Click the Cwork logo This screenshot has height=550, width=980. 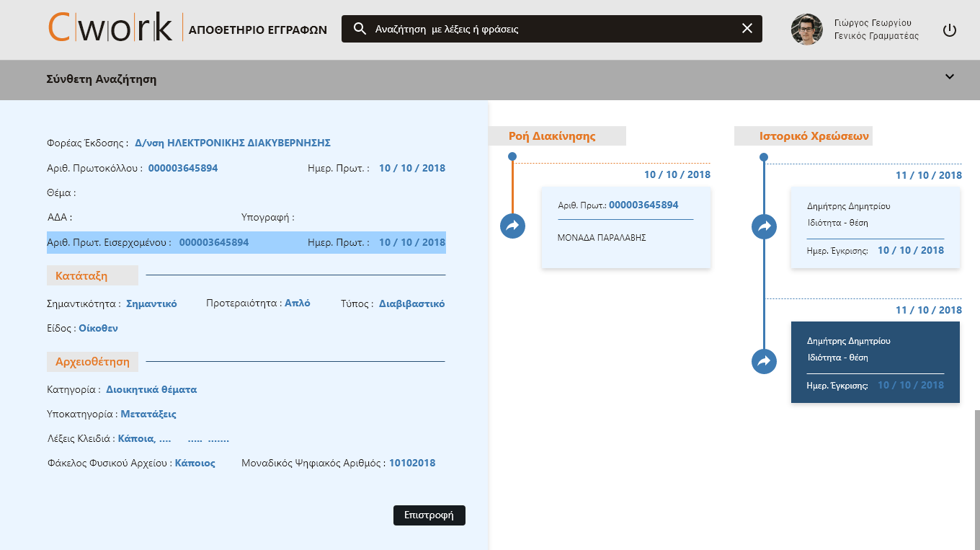point(110,29)
